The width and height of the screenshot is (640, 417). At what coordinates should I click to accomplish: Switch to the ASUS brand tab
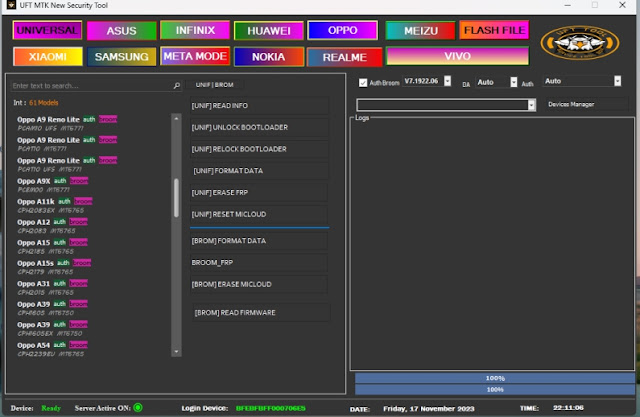pyautogui.click(x=121, y=31)
